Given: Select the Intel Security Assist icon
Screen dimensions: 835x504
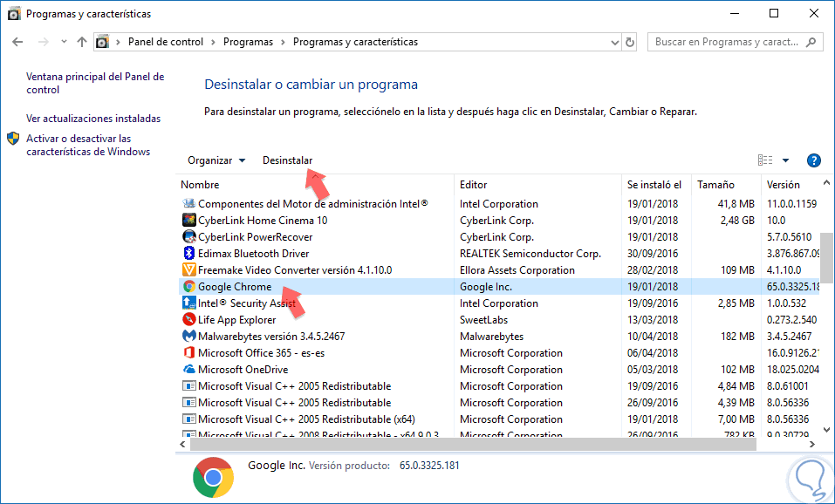Looking at the screenshot, I should (x=189, y=303).
